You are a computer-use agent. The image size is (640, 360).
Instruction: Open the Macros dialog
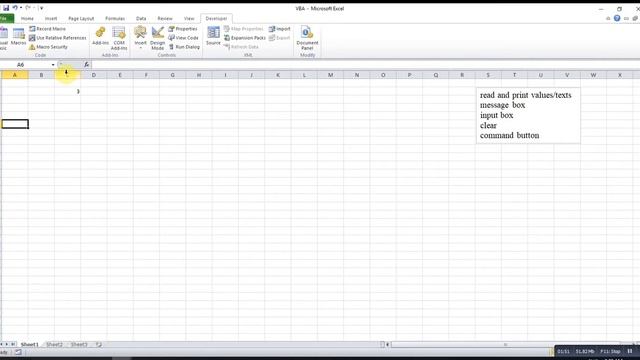[18, 37]
